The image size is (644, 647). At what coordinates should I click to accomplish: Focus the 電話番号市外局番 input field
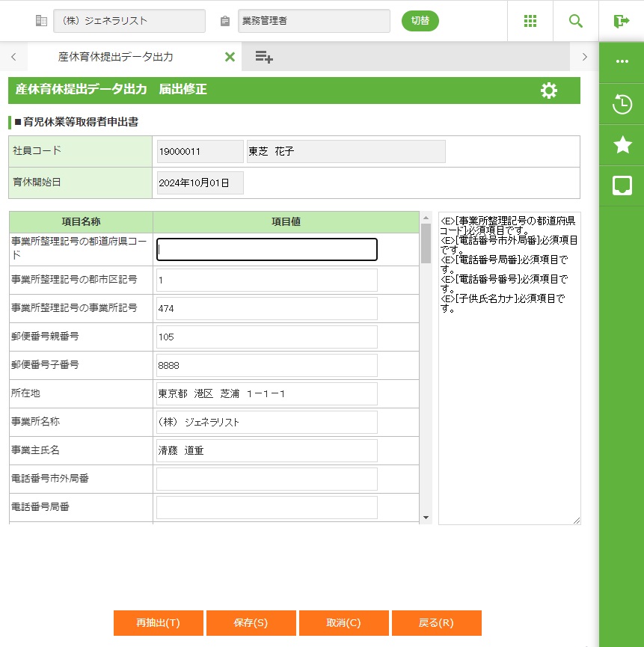[266, 479]
